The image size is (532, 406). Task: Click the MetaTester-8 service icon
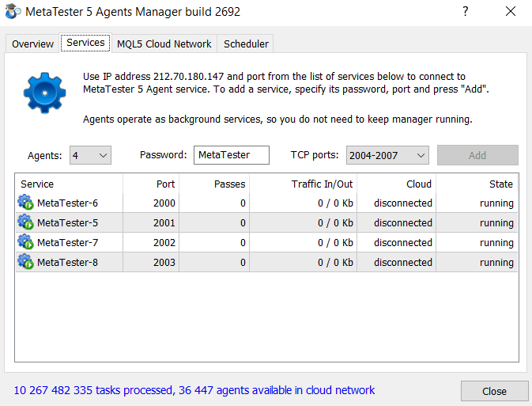25,263
